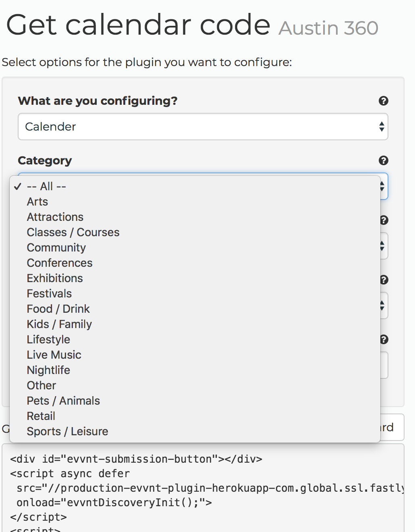The height and width of the screenshot is (532, 415).
Task: Click the help icon beside the third form field
Action: pyautogui.click(x=384, y=220)
